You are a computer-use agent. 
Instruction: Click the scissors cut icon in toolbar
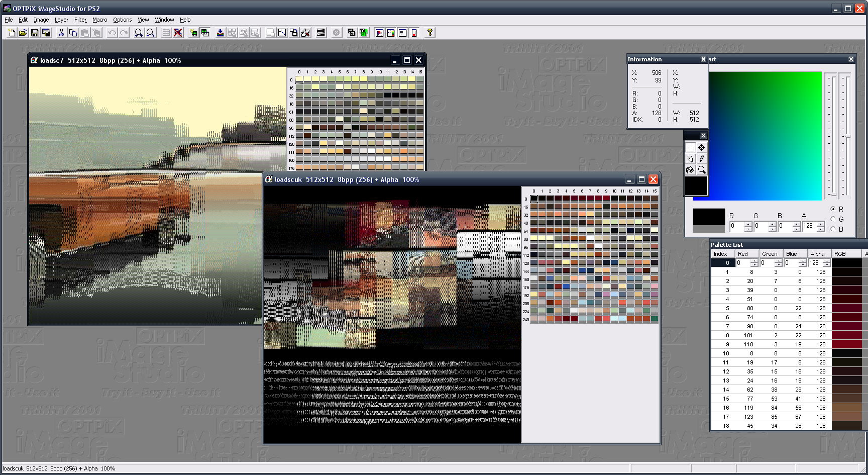coord(61,33)
